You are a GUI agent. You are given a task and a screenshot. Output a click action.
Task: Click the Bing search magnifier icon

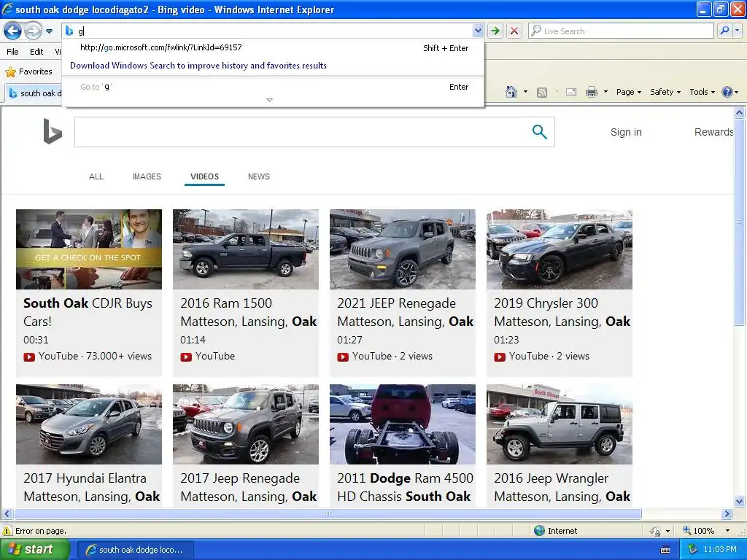click(539, 132)
